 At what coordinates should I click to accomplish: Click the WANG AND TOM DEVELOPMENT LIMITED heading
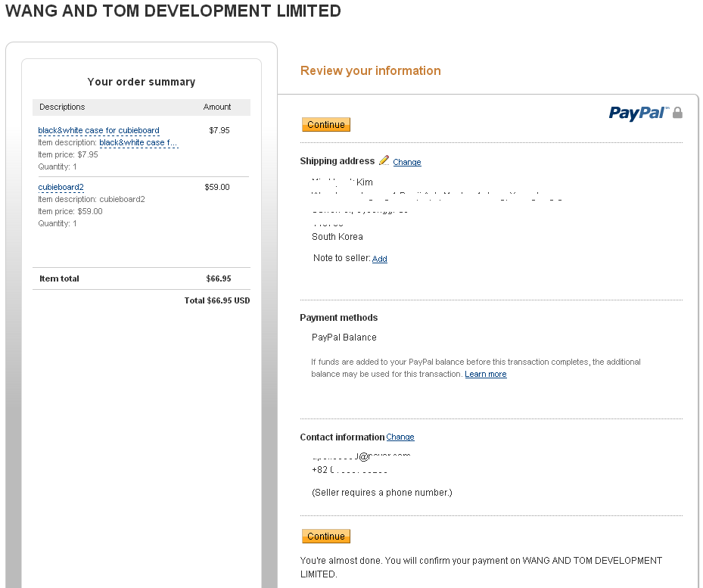[x=173, y=11]
